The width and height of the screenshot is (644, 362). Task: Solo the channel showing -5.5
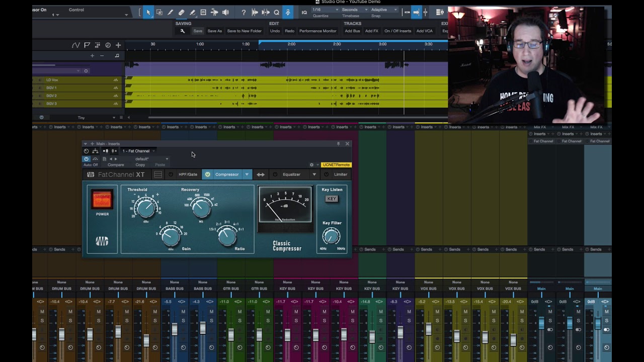pyautogui.click(x=183, y=320)
